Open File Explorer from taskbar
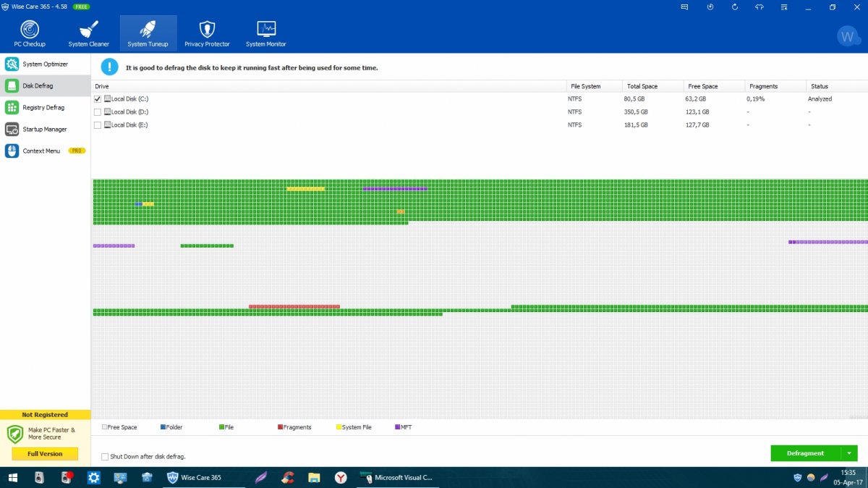This screenshot has width=868, height=488. [x=314, y=477]
